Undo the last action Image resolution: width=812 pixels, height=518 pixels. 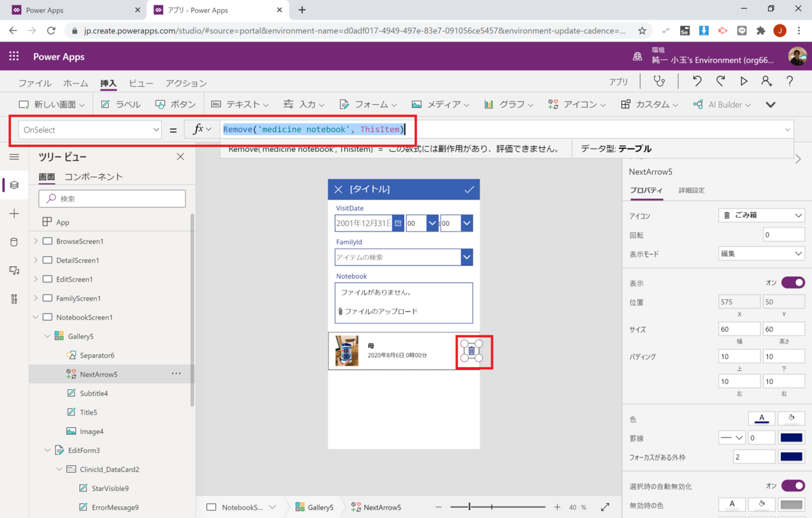697,81
